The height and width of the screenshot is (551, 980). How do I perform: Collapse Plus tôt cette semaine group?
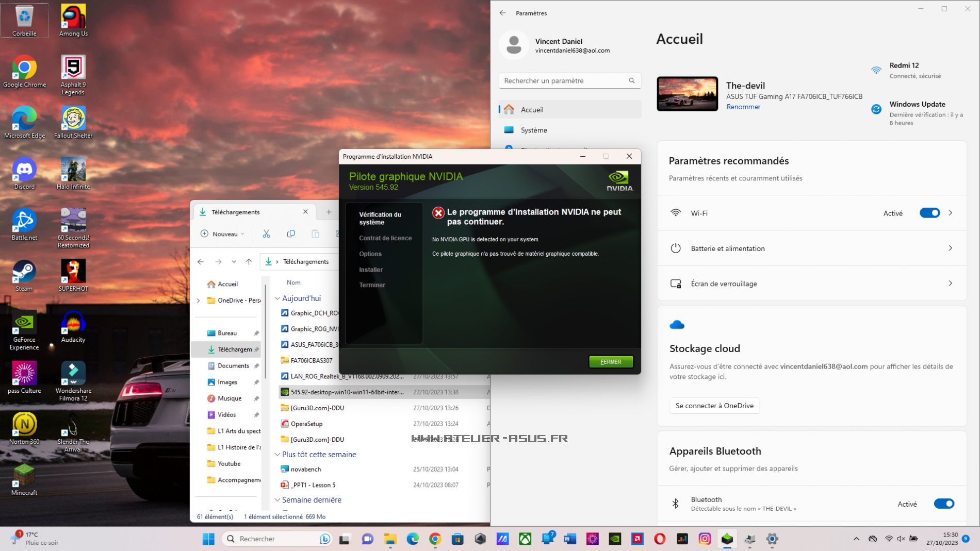pyautogui.click(x=277, y=455)
